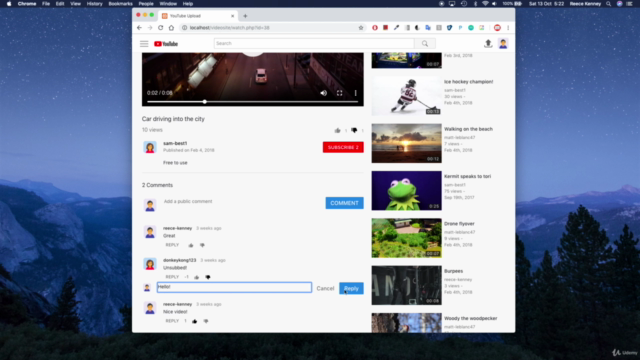Open sam-best1 channel name
Image resolution: width=640 pixels, height=360 pixels.
175,143
